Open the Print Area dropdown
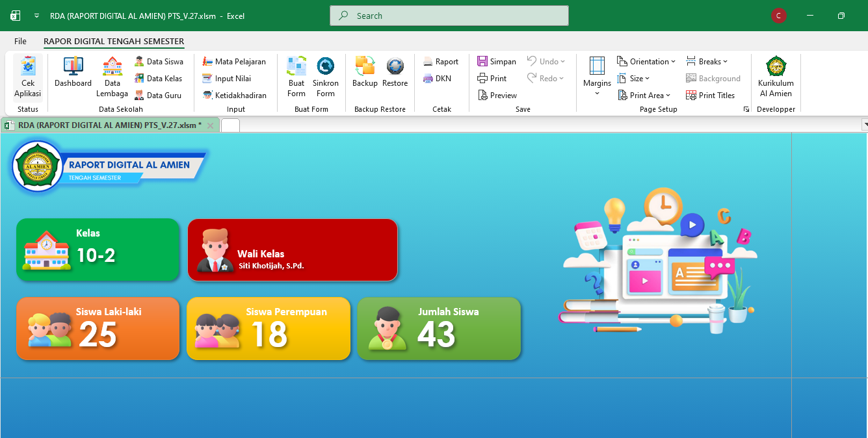The image size is (868, 438). [x=644, y=96]
